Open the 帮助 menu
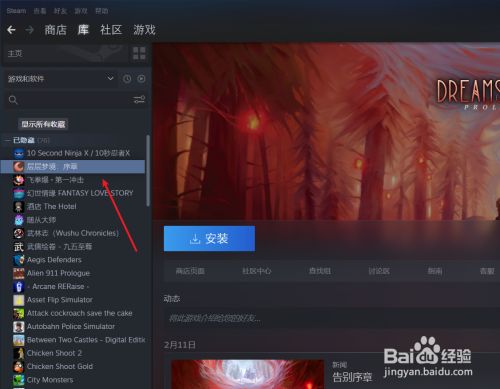Image resolution: width=500 pixels, height=389 pixels. [x=102, y=11]
